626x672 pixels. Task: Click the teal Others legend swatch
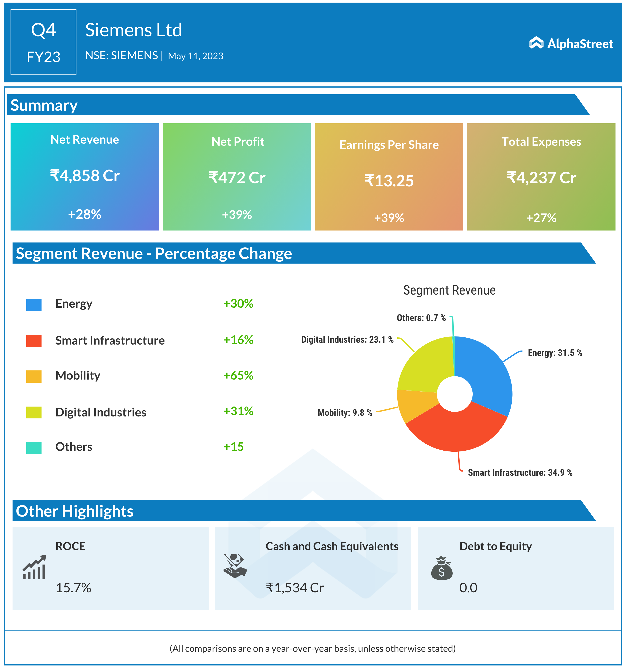tap(34, 448)
